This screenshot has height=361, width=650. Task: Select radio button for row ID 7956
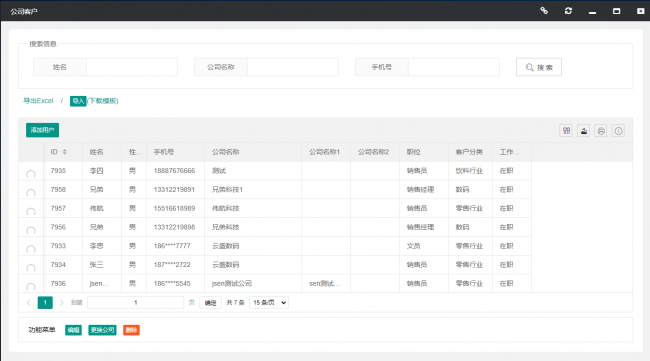point(31,230)
